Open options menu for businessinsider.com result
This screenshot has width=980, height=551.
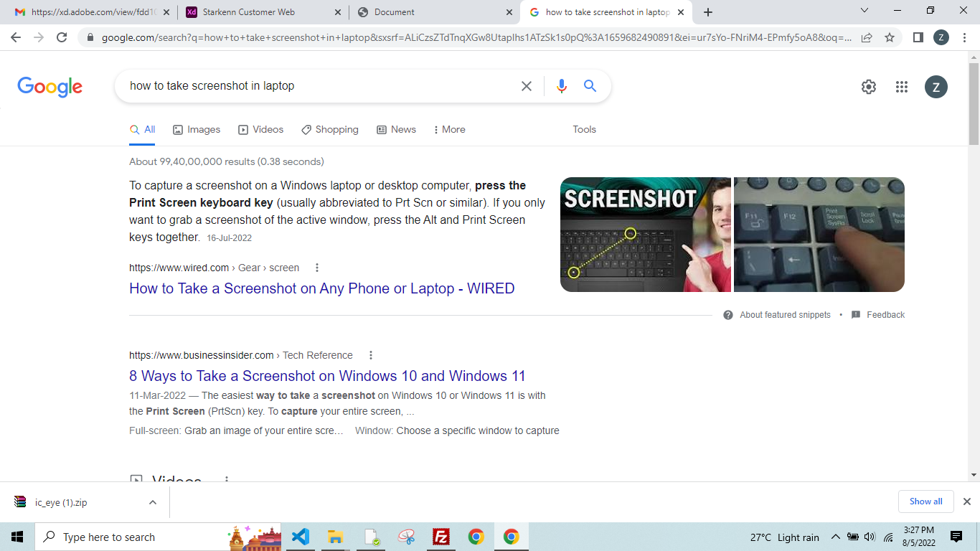point(371,355)
